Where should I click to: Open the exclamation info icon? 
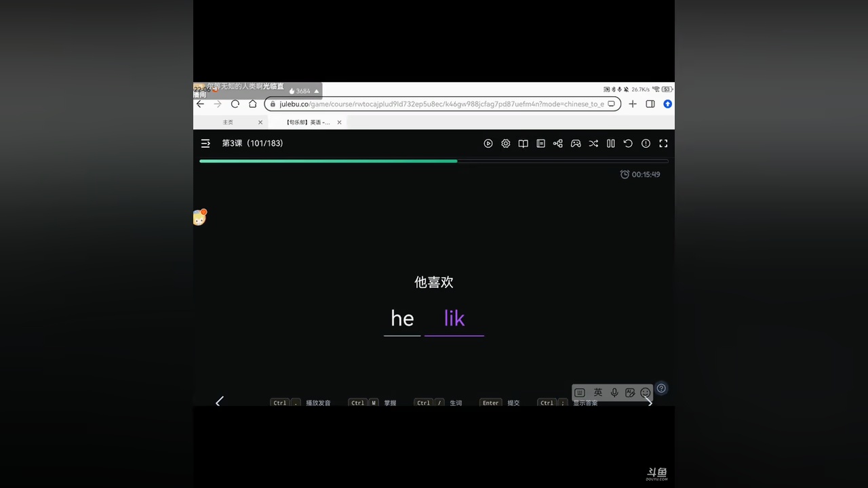pos(646,144)
